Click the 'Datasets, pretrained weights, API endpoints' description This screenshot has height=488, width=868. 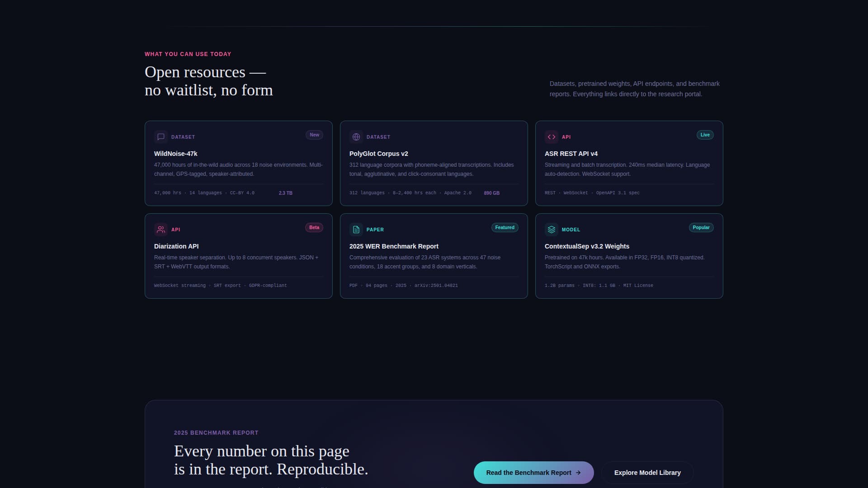tap(634, 89)
